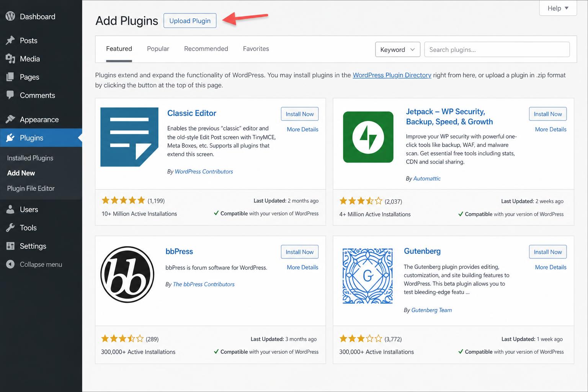
Task: Click the Pages icon in sidebar
Action: pos(10,77)
